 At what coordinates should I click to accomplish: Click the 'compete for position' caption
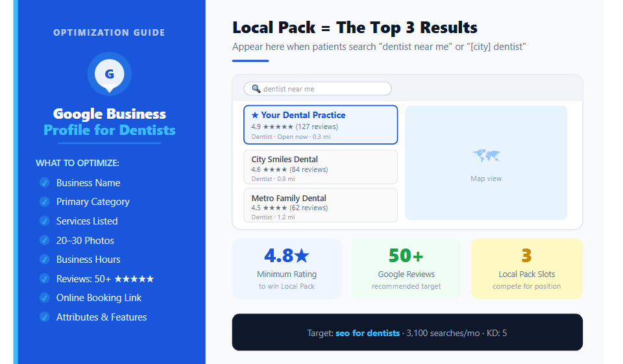527,286
